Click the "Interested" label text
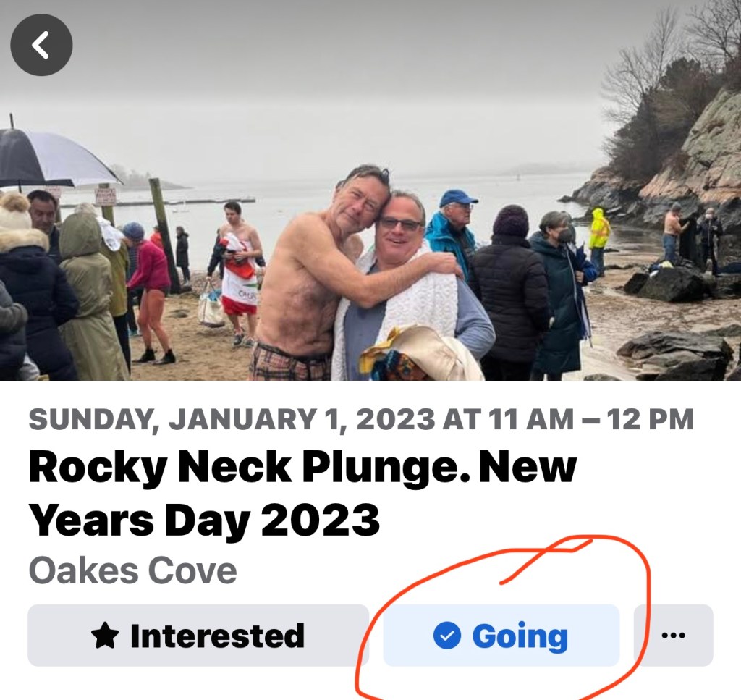The width and height of the screenshot is (741, 700). 217,636
